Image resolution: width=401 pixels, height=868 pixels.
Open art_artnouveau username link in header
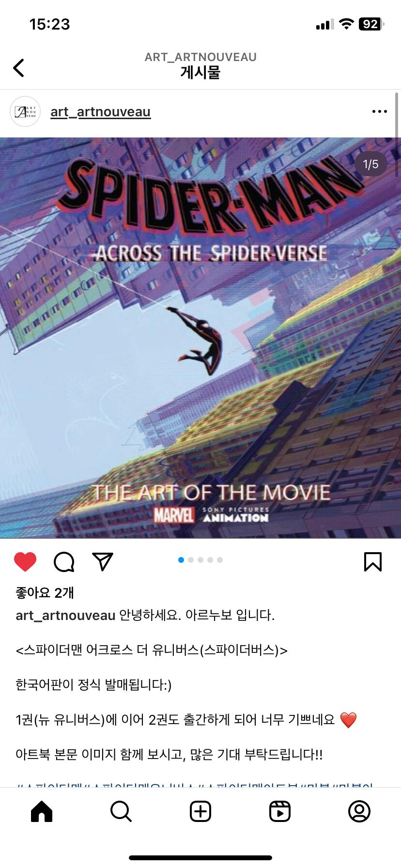pyautogui.click(x=101, y=112)
